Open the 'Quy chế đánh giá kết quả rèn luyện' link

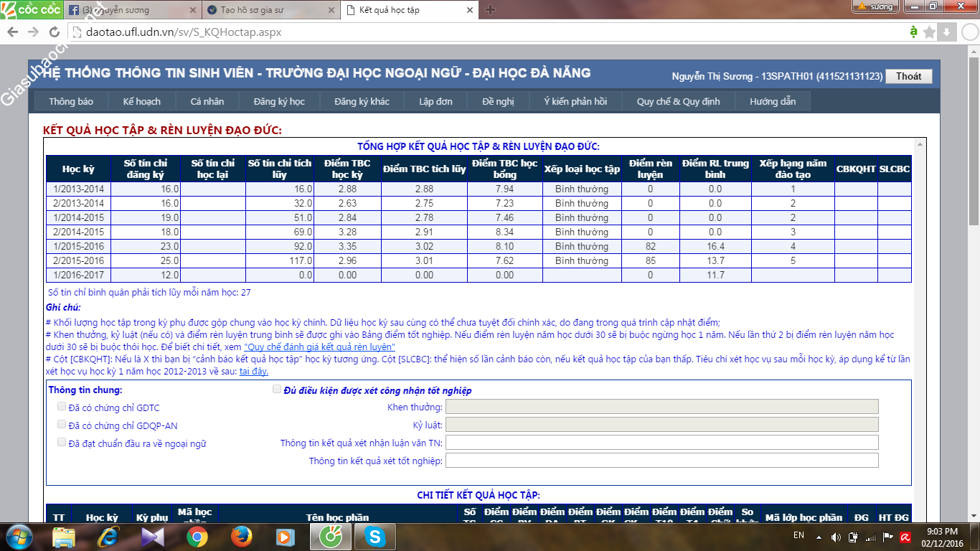(x=319, y=347)
